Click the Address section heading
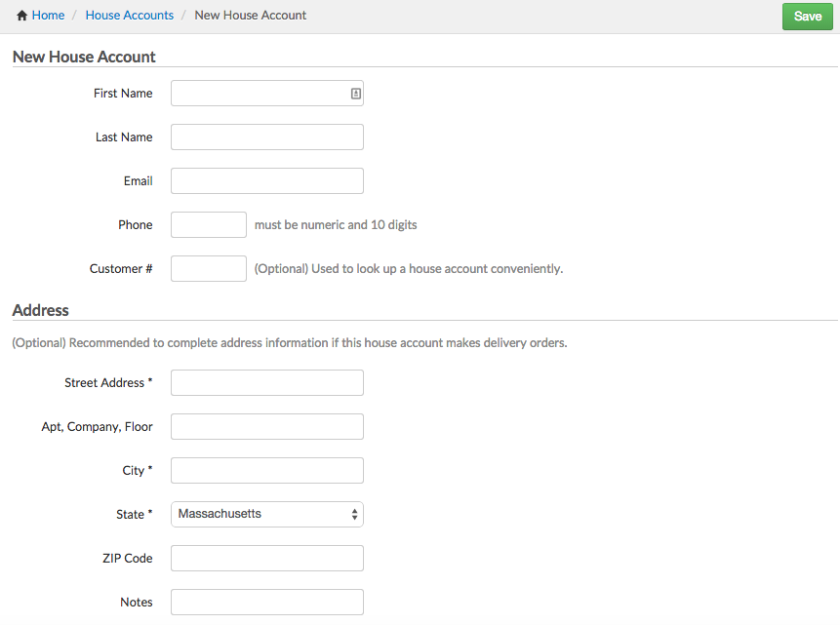840x625 pixels. pos(41,310)
